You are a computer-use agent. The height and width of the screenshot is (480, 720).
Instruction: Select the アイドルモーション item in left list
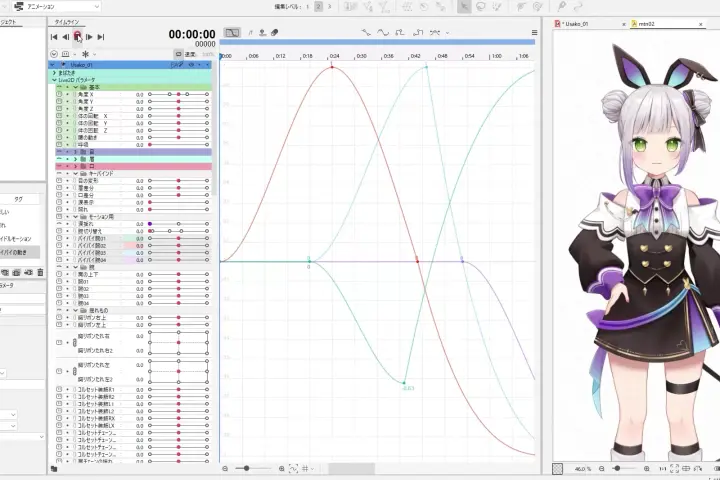click(19, 239)
